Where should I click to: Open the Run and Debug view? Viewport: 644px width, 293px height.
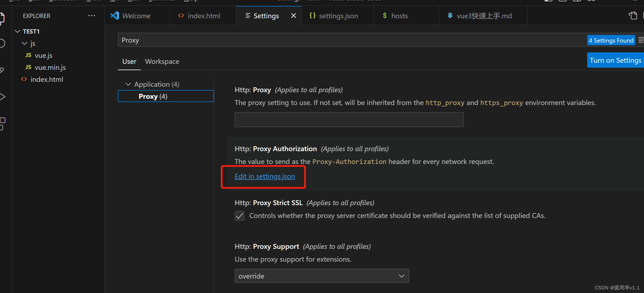3,96
